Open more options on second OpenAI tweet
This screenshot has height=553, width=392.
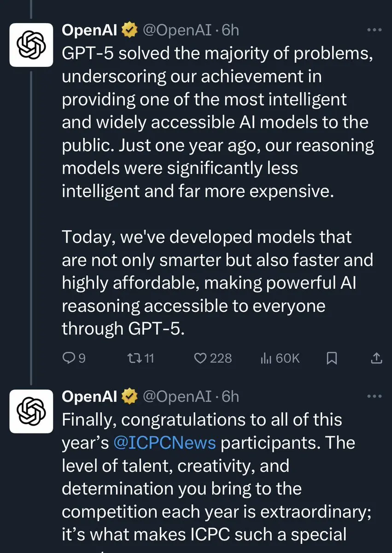[374, 396]
